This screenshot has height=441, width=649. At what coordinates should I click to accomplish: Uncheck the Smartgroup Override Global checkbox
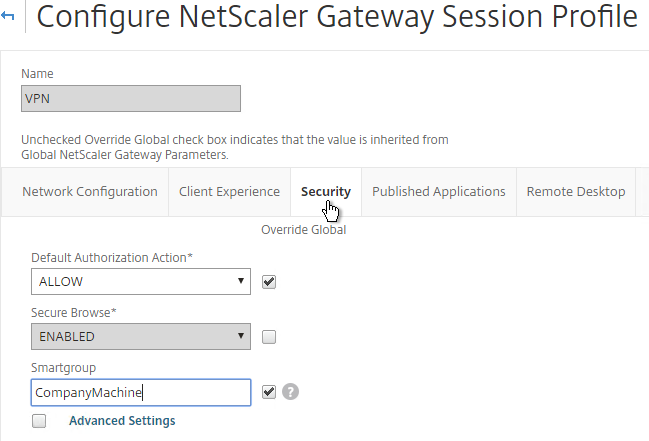click(x=269, y=392)
